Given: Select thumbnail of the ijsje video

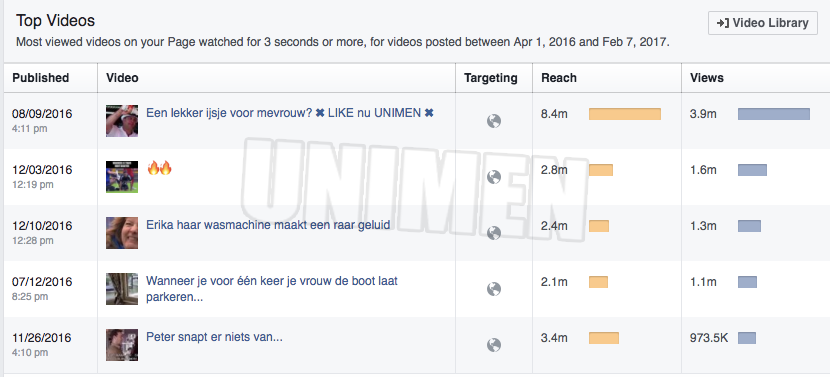Looking at the screenshot, I should [x=122, y=121].
